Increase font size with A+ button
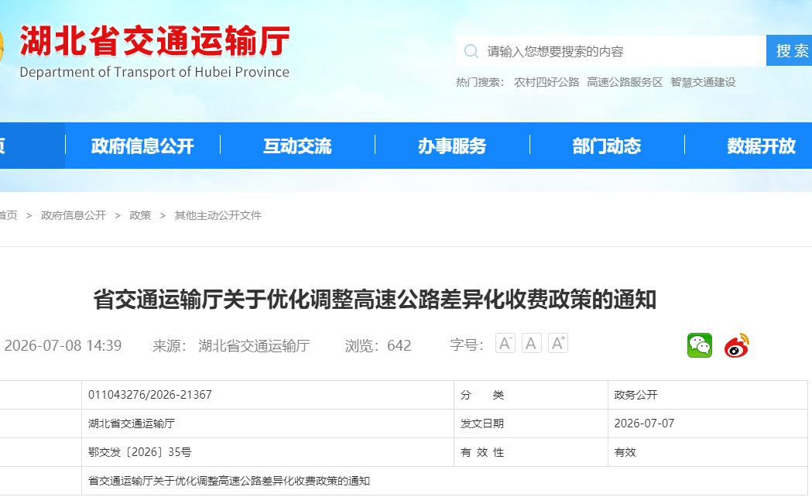This screenshot has width=812, height=504. click(x=558, y=343)
